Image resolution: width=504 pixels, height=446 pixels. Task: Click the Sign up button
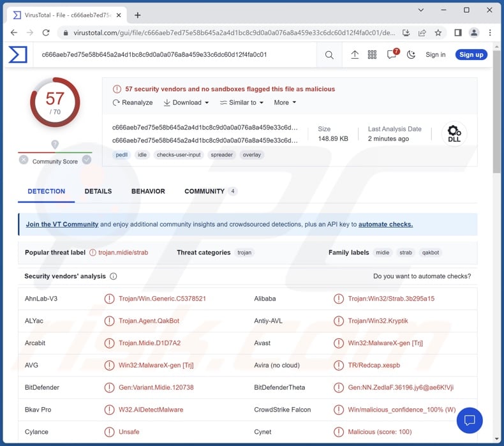tap(471, 55)
